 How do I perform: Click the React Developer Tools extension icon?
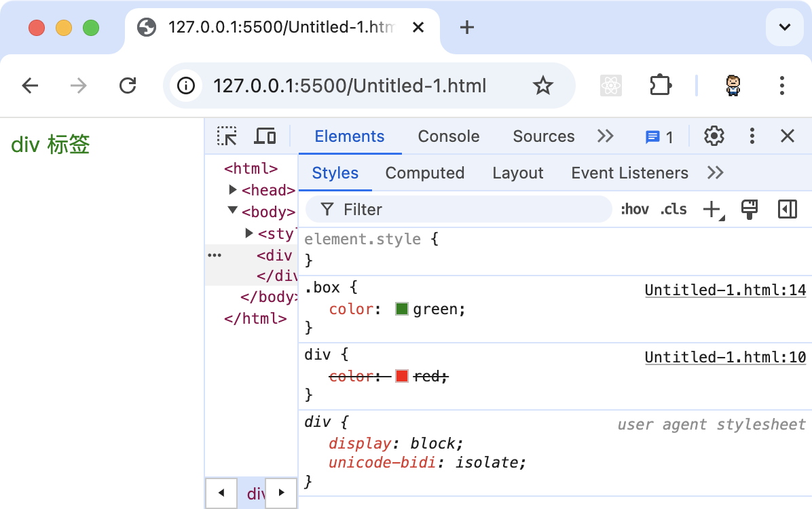point(611,86)
